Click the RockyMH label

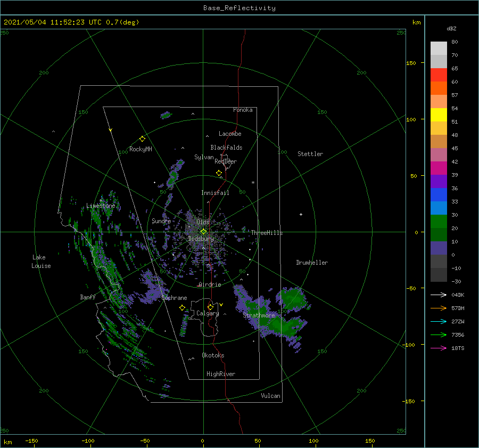tap(141, 149)
